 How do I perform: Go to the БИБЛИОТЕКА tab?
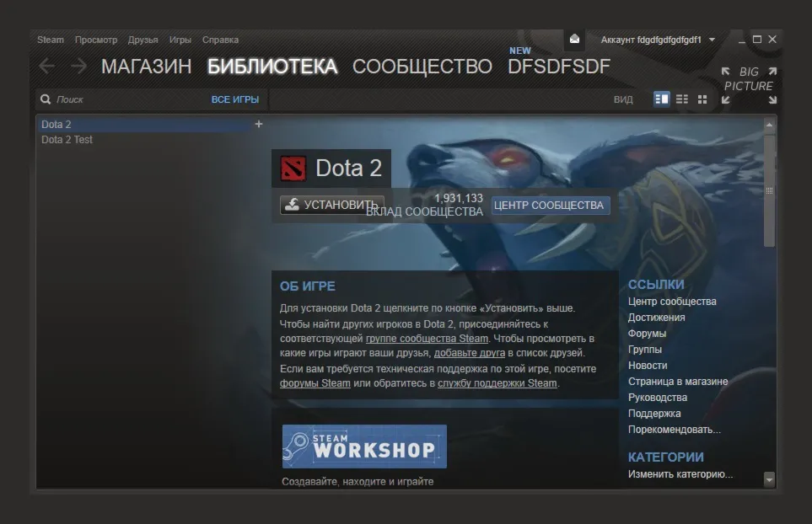tap(272, 67)
